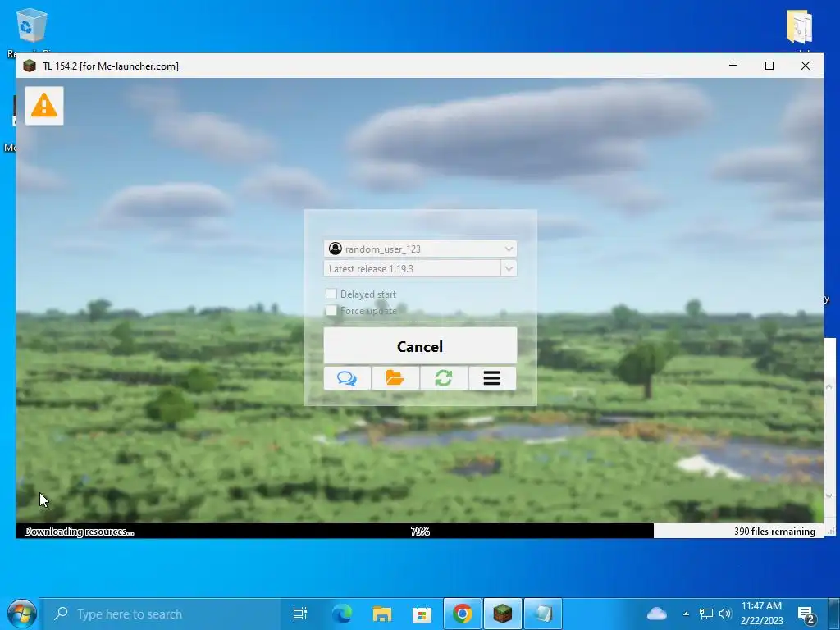Open Task View in the taskbar

coord(300,614)
